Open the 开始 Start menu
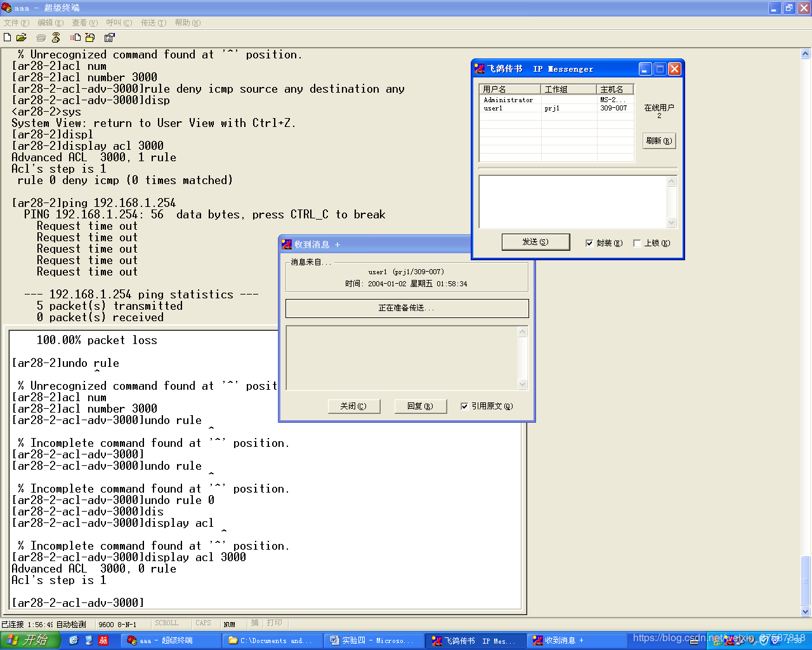This screenshot has width=812, height=650. [x=30, y=640]
